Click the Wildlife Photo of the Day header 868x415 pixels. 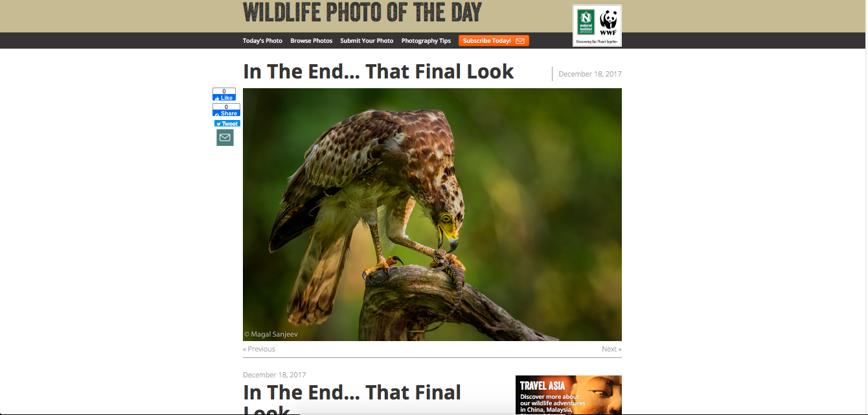(362, 12)
